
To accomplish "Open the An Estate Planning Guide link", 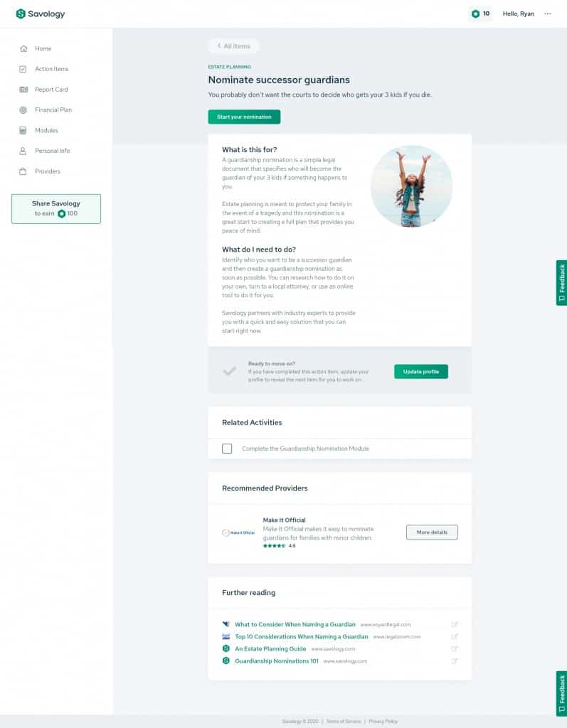I will pyautogui.click(x=270, y=648).
